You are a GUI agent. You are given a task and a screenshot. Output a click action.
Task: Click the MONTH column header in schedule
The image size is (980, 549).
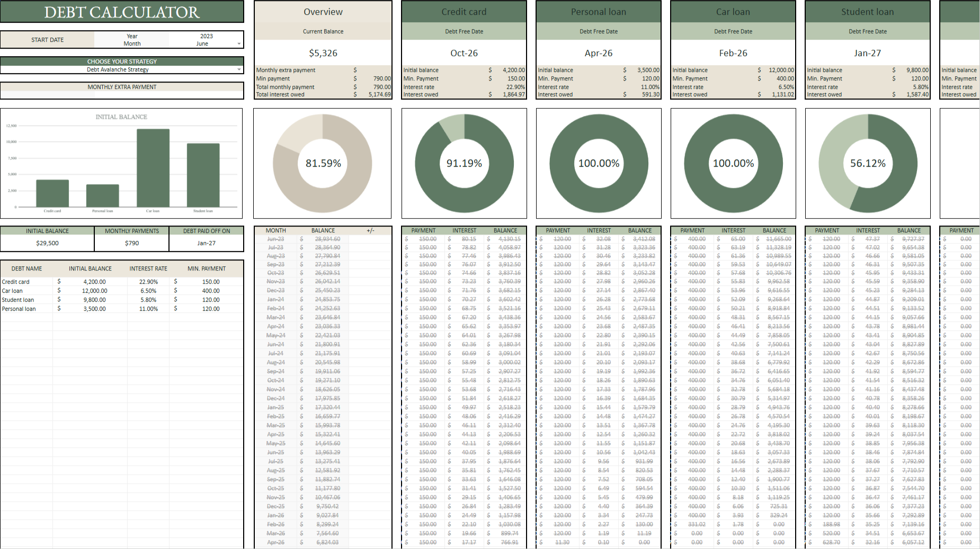275,230
